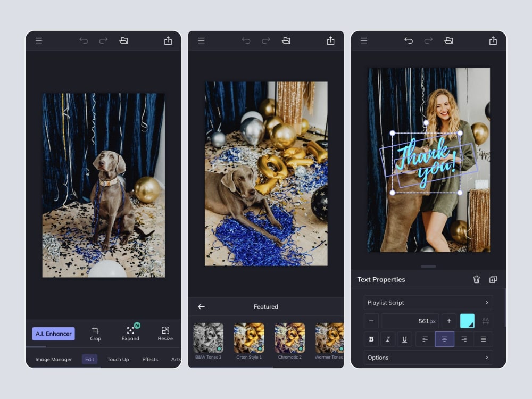The image size is (532, 399).
Task: Click redo arrow in right phone screen
Action: tap(428, 41)
